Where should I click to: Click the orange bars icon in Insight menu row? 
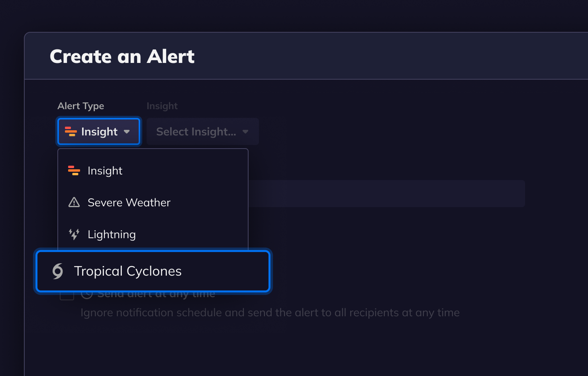tap(74, 170)
